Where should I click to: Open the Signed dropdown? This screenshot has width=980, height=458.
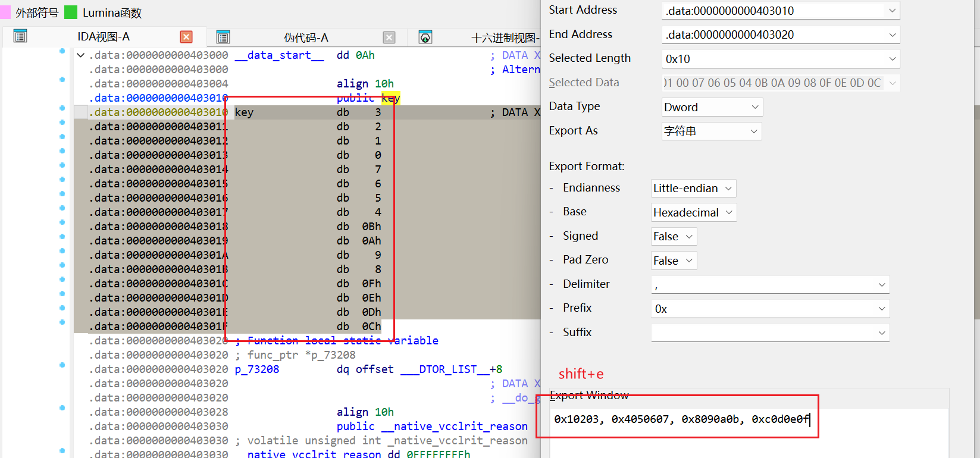pyautogui.click(x=674, y=237)
